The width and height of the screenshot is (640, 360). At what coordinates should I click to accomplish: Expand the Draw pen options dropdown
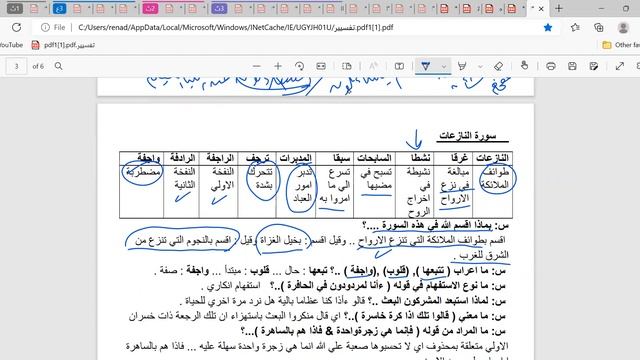point(444,66)
